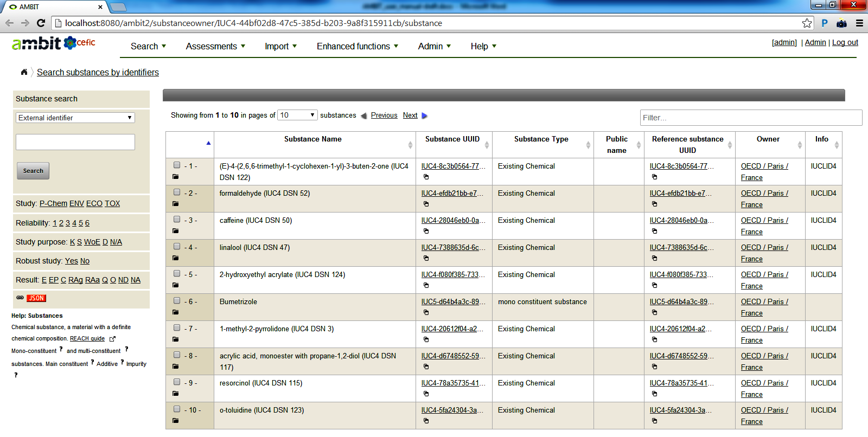The height and width of the screenshot is (437, 868).
Task: Copy Substance UUID icon for caffeine
Action: click(x=426, y=231)
